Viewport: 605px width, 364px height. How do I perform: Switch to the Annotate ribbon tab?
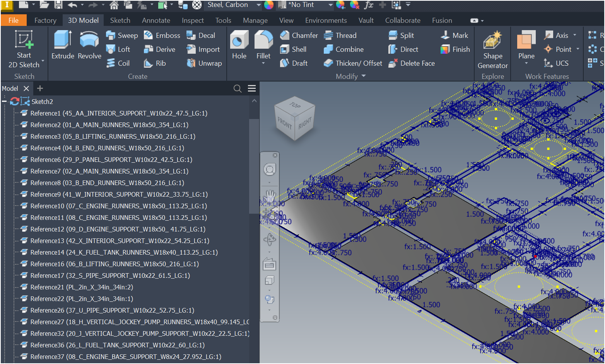pyautogui.click(x=156, y=20)
